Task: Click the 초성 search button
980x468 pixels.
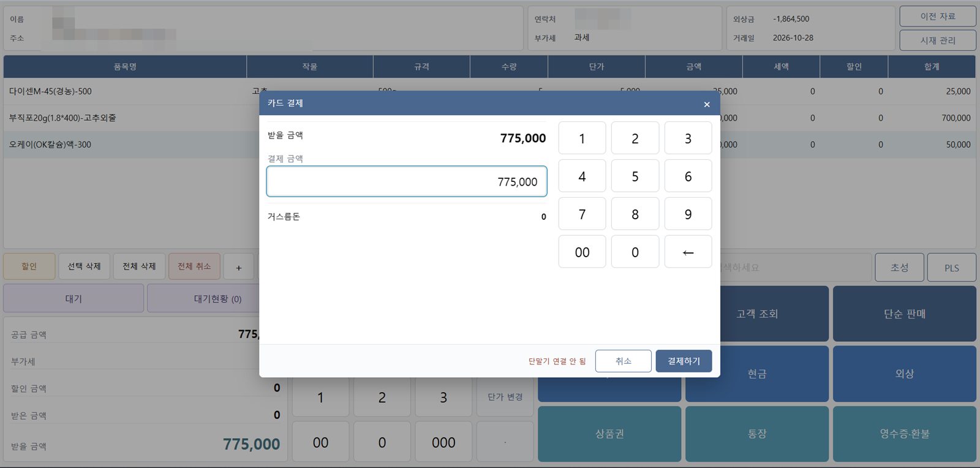Action: tap(899, 267)
